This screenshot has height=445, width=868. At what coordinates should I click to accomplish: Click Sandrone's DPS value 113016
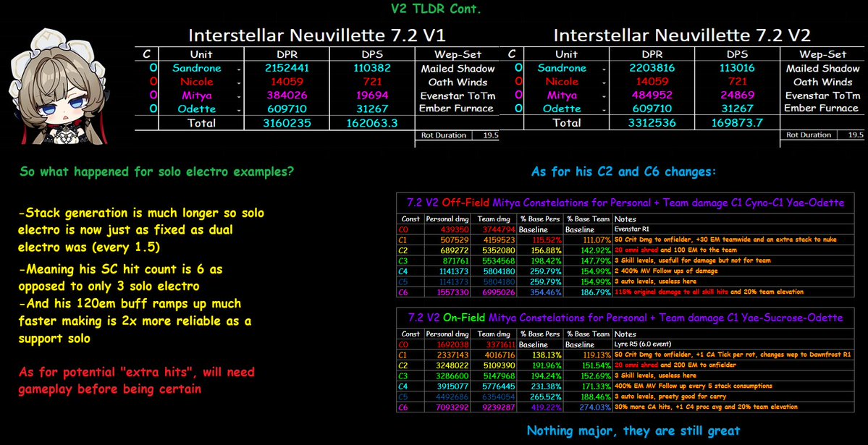tap(737, 68)
